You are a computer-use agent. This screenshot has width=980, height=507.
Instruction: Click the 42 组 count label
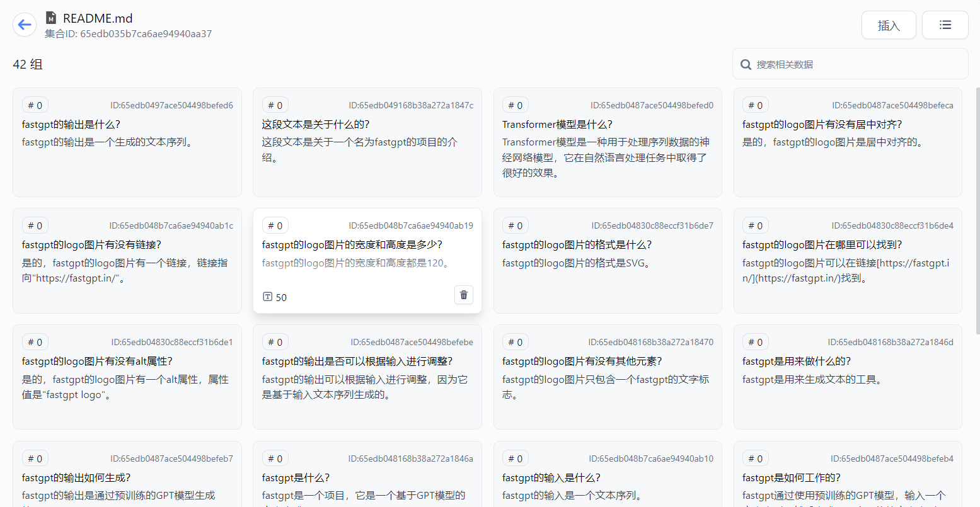tap(28, 64)
